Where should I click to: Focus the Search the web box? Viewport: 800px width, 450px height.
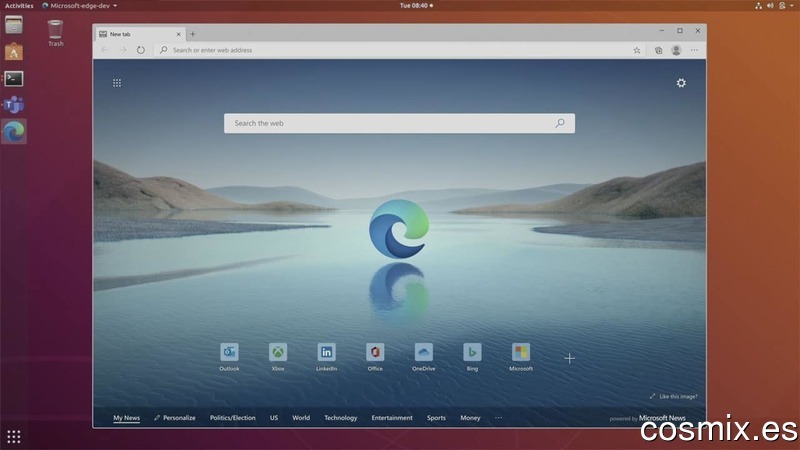tap(399, 123)
